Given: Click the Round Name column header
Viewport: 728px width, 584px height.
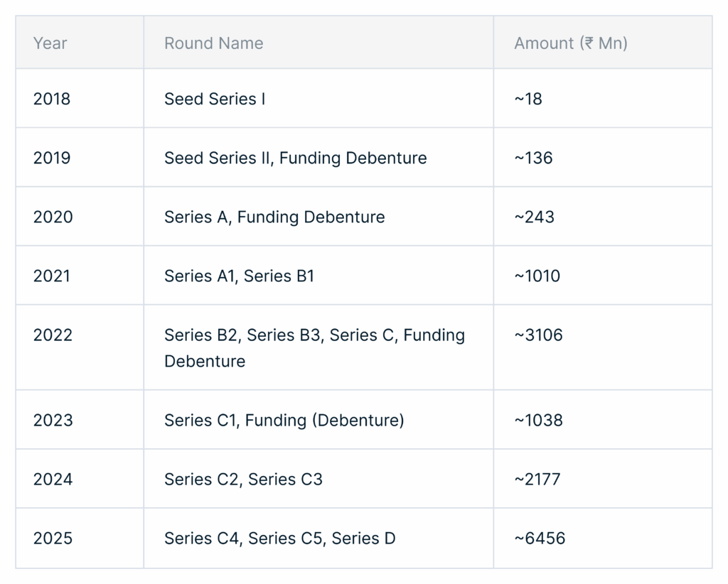Looking at the screenshot, I should (x=318, y=43).
